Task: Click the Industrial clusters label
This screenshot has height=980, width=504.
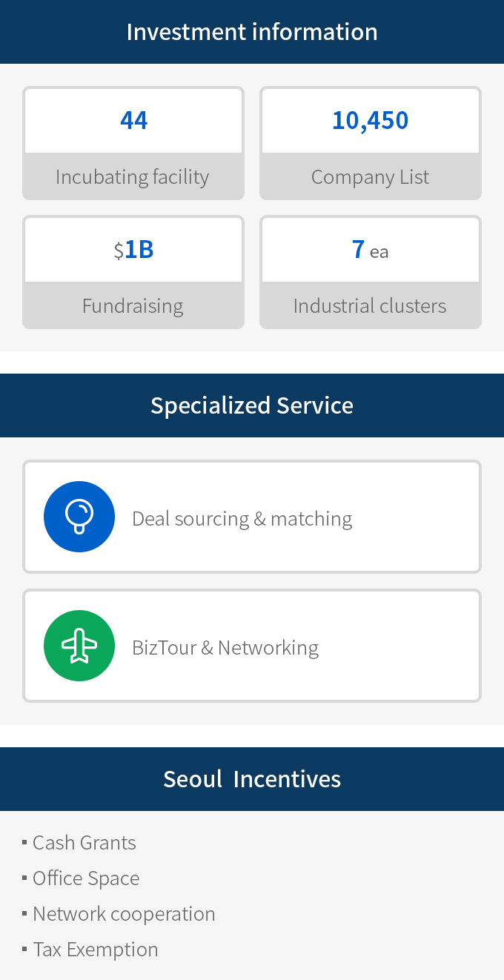Action: (370, 306)
